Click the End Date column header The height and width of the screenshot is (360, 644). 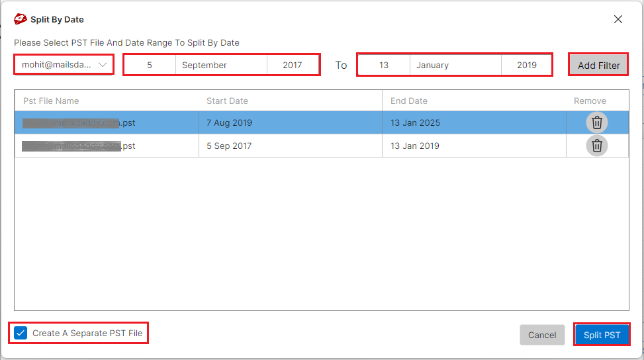click(408, 101)
